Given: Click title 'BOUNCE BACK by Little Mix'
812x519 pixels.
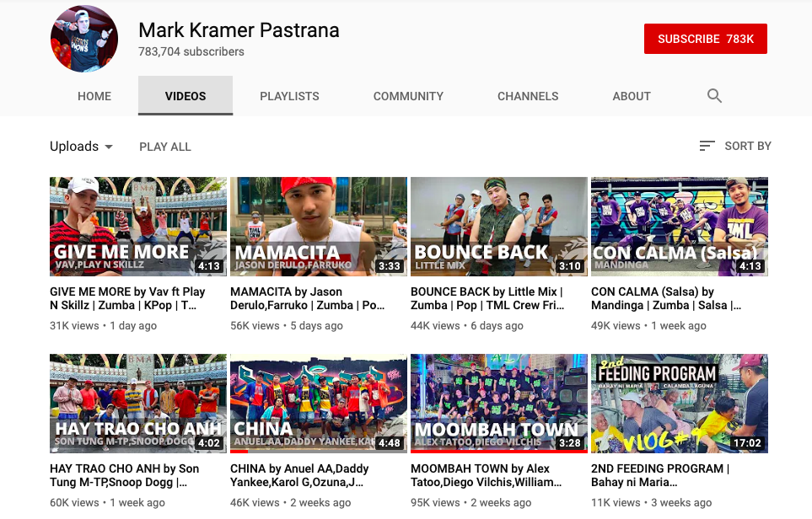Looking at the screenshot, I should 488,298.
